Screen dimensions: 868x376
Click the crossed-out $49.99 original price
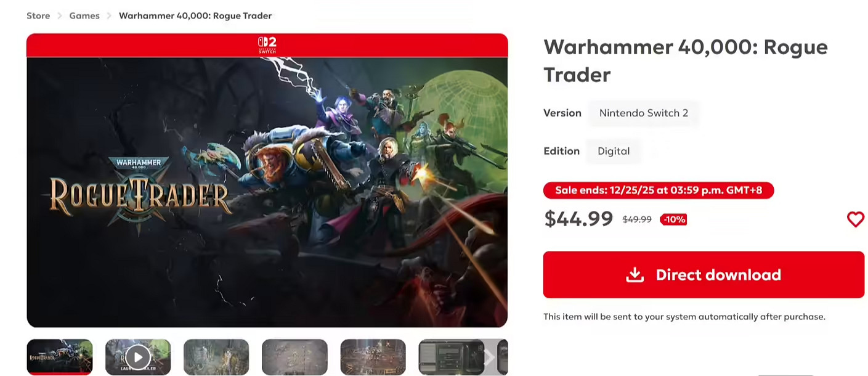(x=637, y=219)
